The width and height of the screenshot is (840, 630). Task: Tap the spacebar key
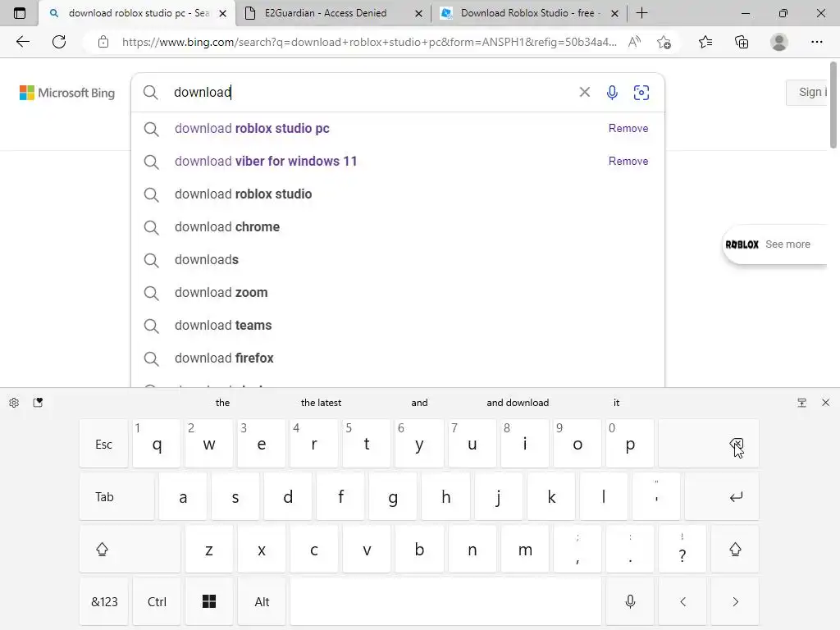click(445, 601)
